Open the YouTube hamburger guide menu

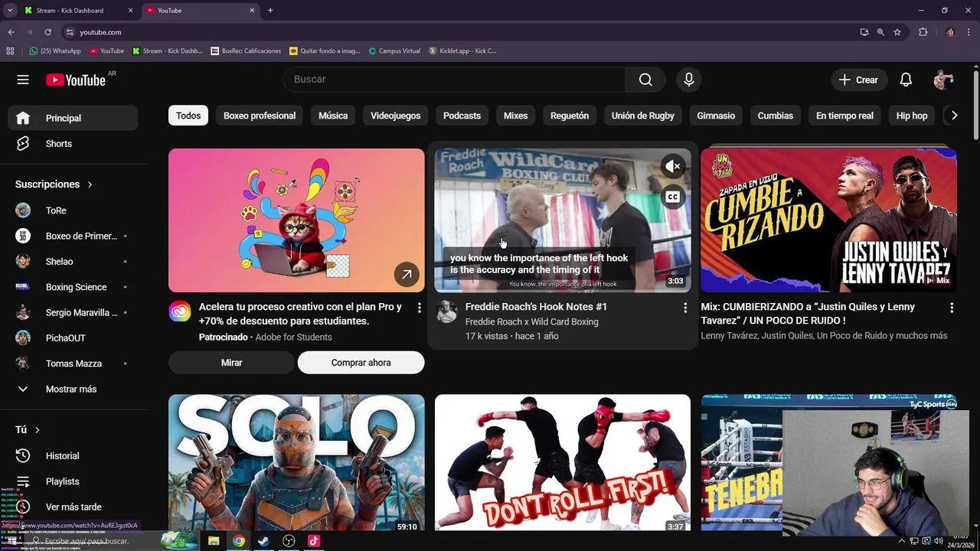click(23, 80)
